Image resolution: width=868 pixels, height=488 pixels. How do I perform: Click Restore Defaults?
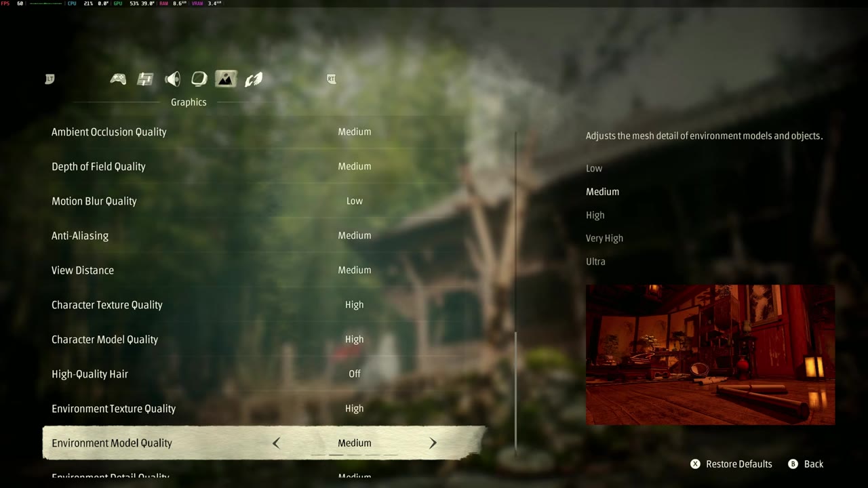coord(731,464)
